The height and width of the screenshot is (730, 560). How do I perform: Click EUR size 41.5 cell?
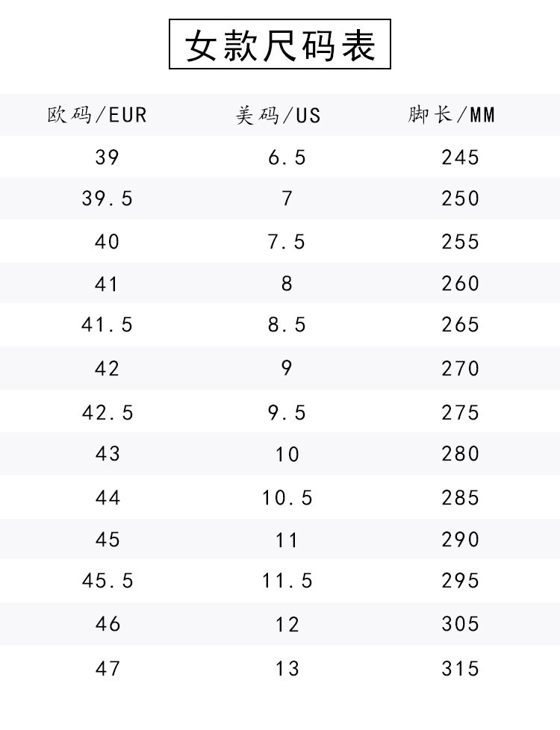click(x=108, y=325)
